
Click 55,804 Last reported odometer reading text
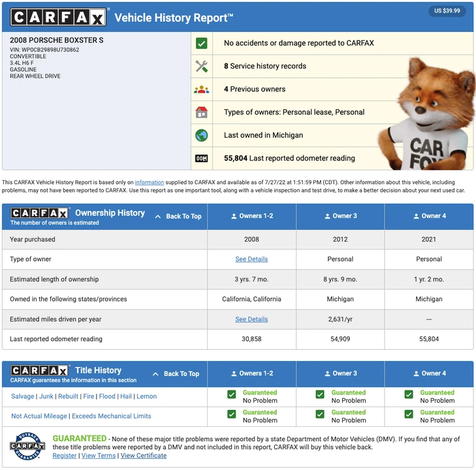pyautogui.click(x=289, y=159)
